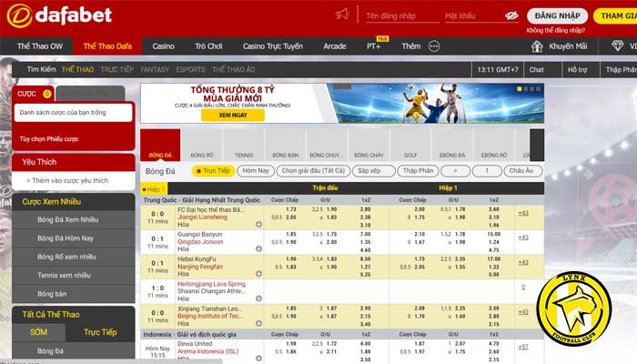Image resolution: width=637 pixels, height=364 pixels.
Task: Open the announcements megaphone icon
Action: pyautogui.click(x=342, y=15)
